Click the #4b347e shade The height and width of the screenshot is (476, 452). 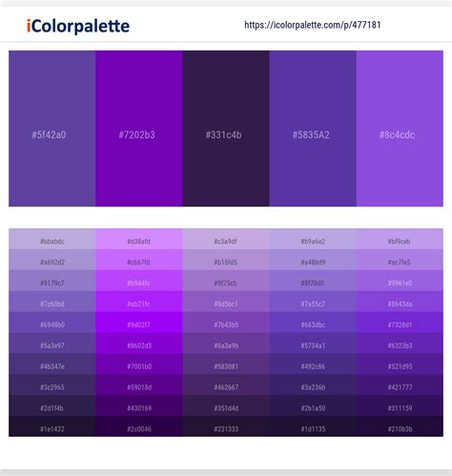click(x=52, y=364)
